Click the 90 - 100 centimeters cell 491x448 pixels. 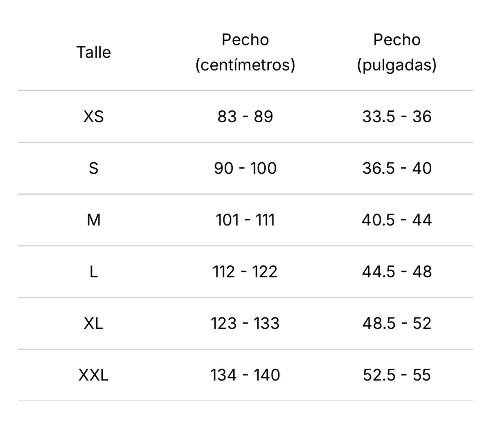tap(245, 168)
